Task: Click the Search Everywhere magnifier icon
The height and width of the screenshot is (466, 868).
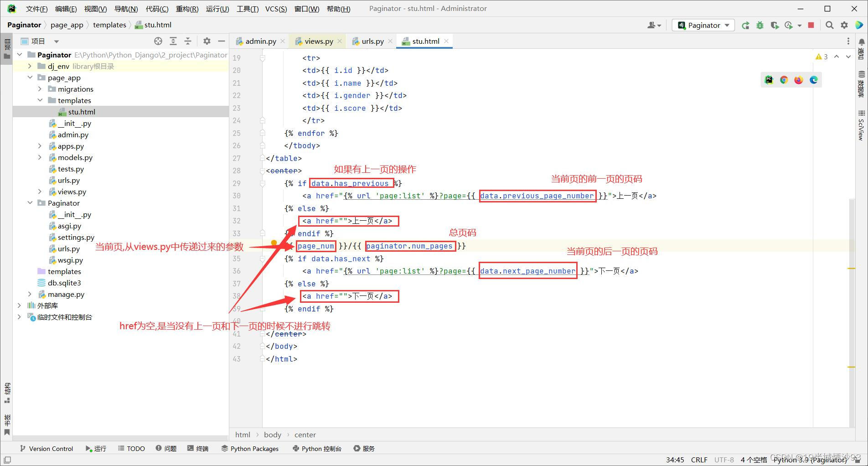Action: [830, 26]
